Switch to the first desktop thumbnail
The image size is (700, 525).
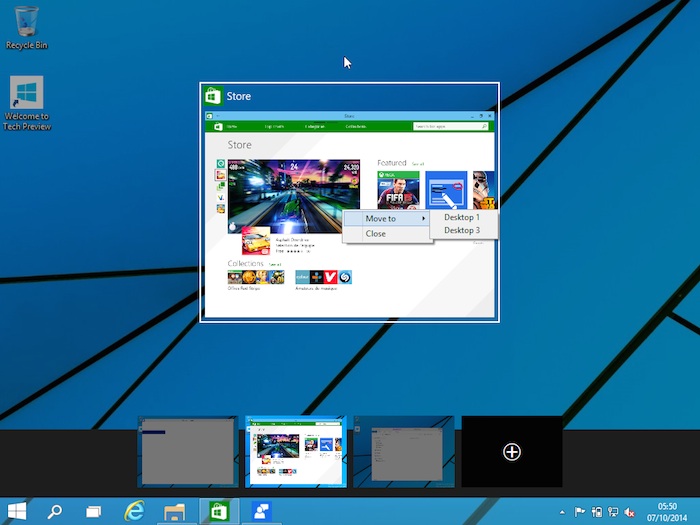[186, 452]
